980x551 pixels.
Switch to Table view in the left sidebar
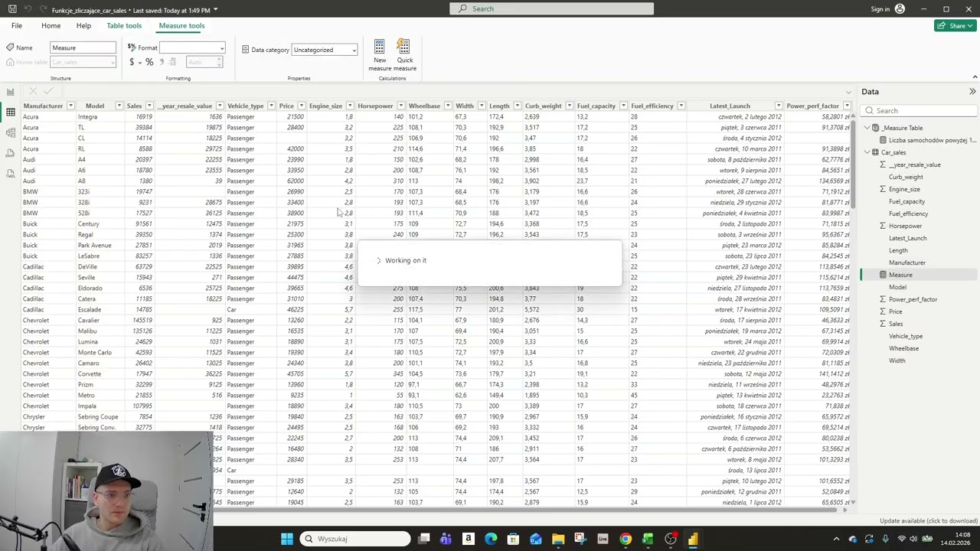[x=10, y=112]
